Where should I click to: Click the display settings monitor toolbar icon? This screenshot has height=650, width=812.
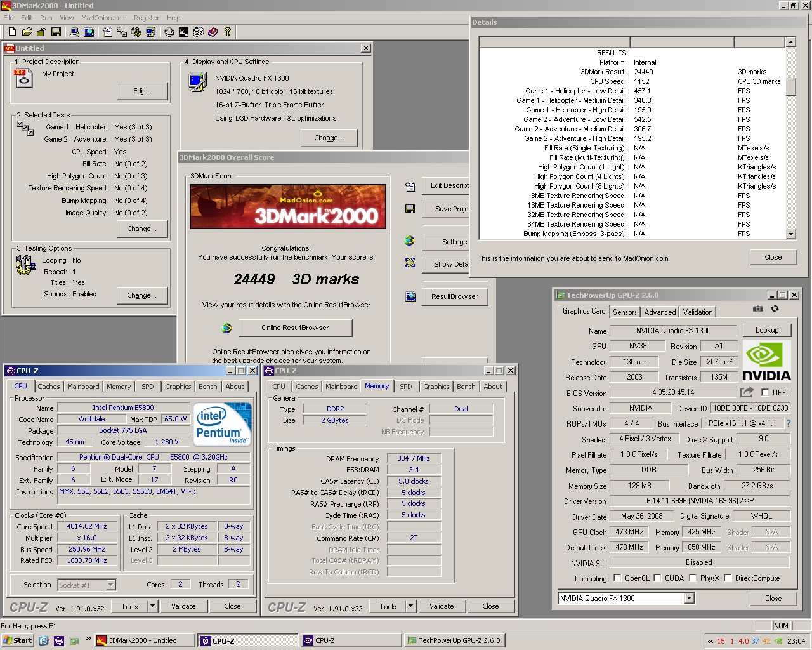[151, 32]
